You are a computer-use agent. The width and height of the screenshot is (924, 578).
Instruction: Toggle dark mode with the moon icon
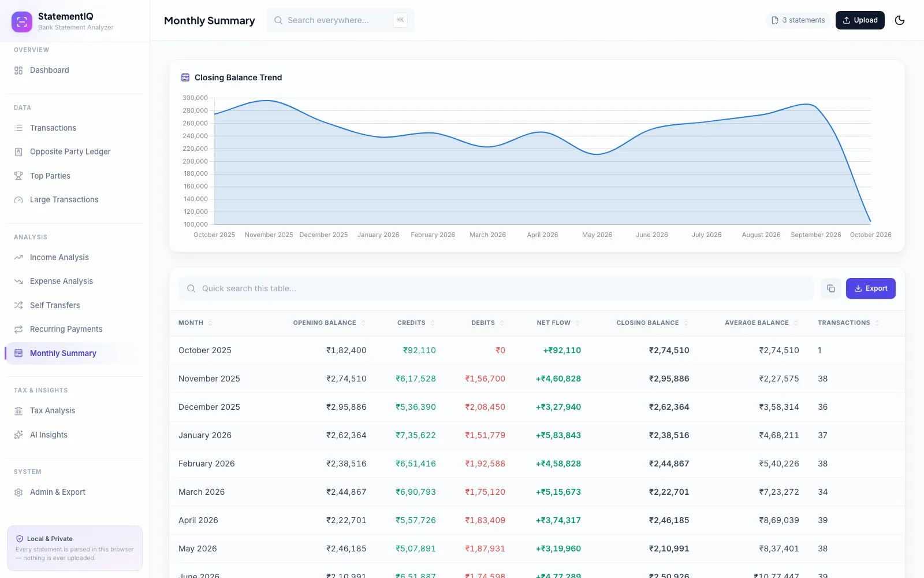pos(900,20)
